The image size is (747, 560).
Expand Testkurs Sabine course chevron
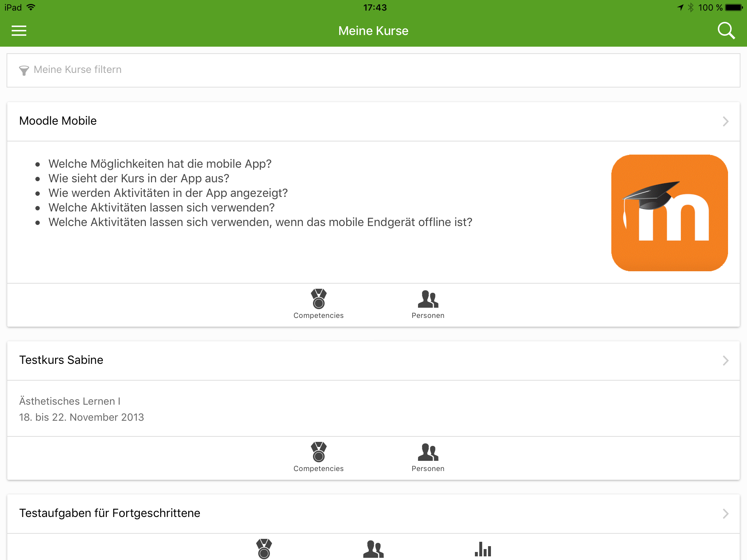725,361
